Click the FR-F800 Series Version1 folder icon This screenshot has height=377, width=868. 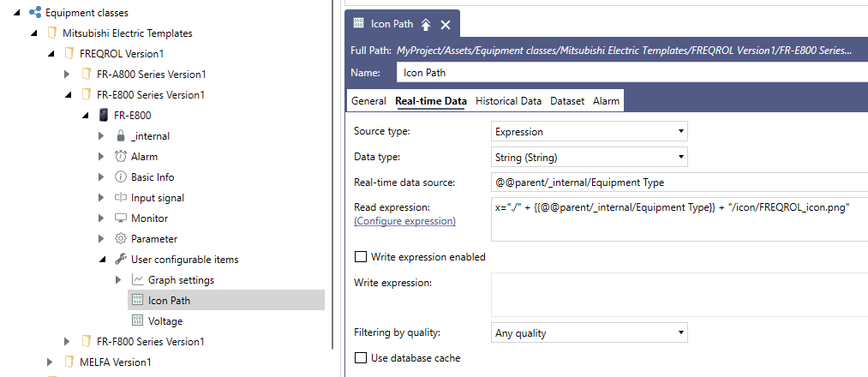pyautogui.click(x=87, y=342)
